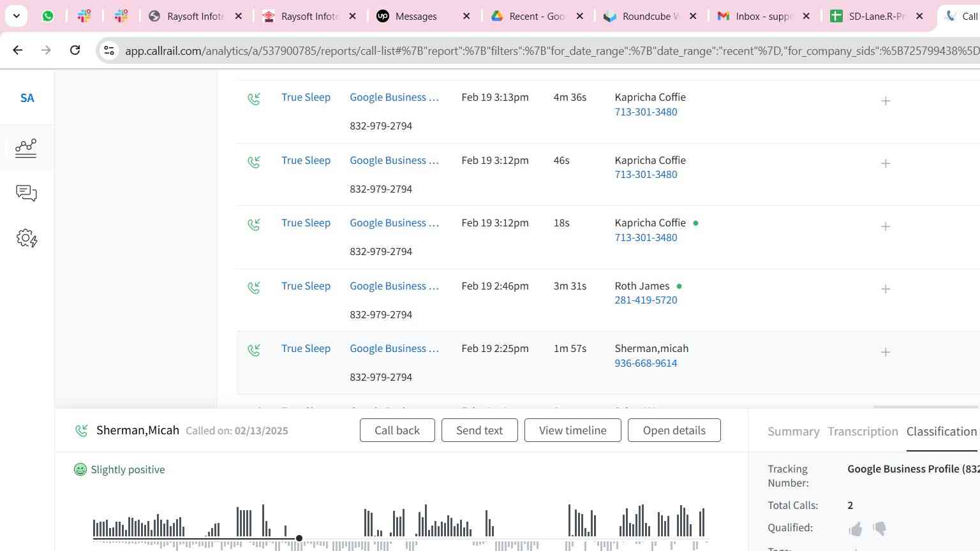Image resolution: width=980 pixels, height=551 pixels.
Task: Click the browser back arrow
Action: pyautogui.click(x=17, y=50)
